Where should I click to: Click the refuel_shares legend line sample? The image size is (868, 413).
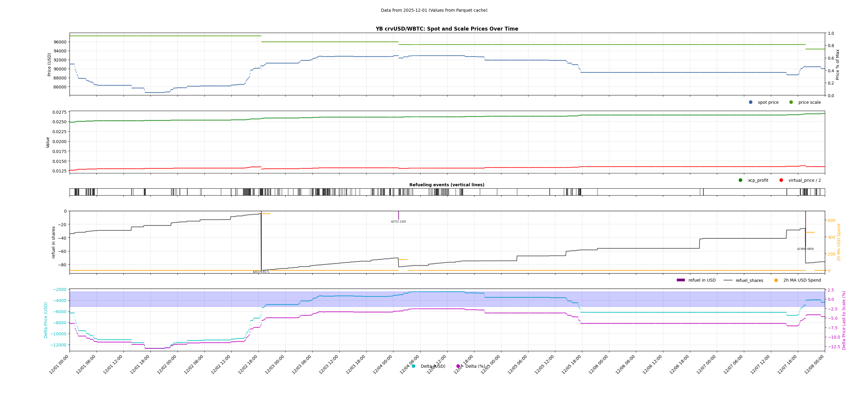pyautogui.click(x=728, y=280)
